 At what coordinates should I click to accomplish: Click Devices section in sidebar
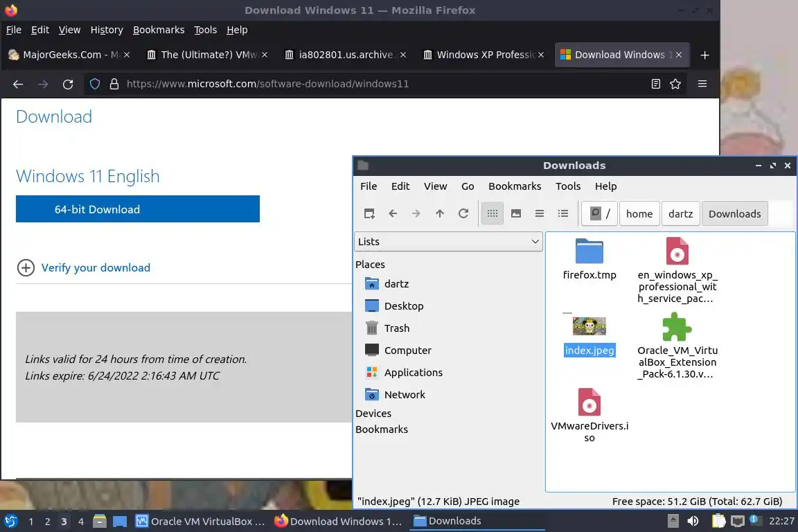tap(373, 414)
